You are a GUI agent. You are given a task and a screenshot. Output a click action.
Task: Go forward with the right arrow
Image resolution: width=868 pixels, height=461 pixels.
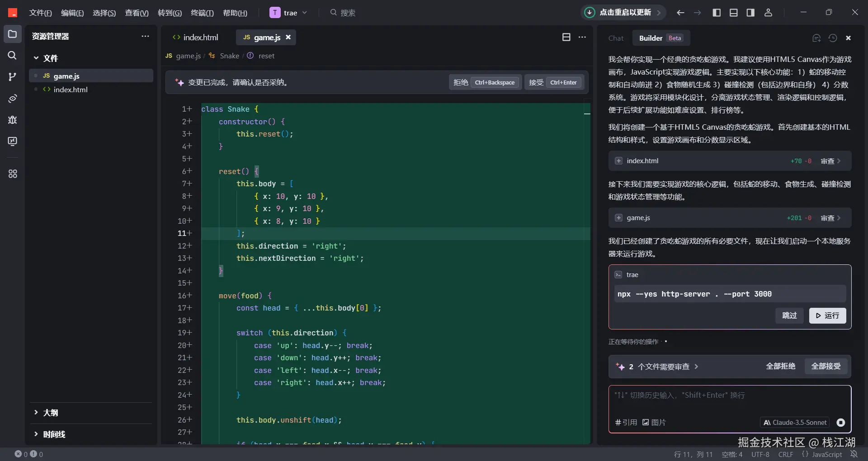(698, 13)
